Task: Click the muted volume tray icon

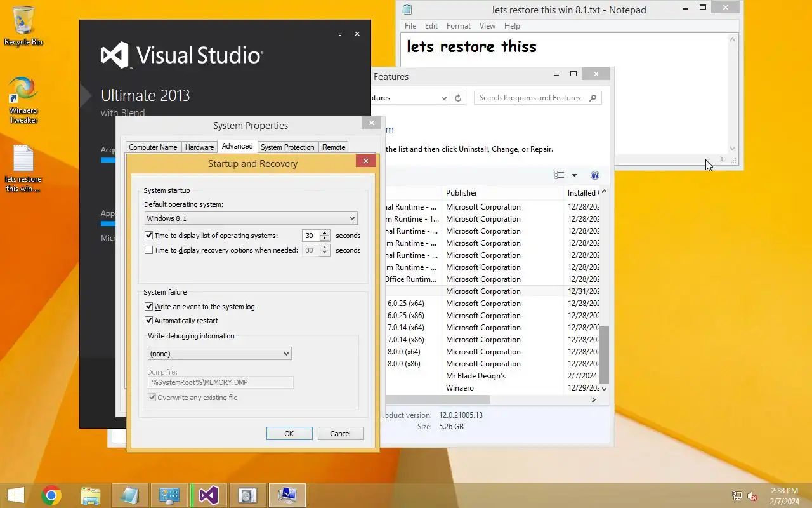Action: 752,496
